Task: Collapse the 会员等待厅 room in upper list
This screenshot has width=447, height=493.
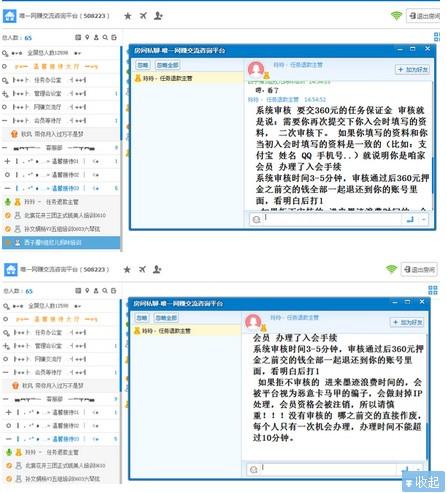Action: click(5, 120)
